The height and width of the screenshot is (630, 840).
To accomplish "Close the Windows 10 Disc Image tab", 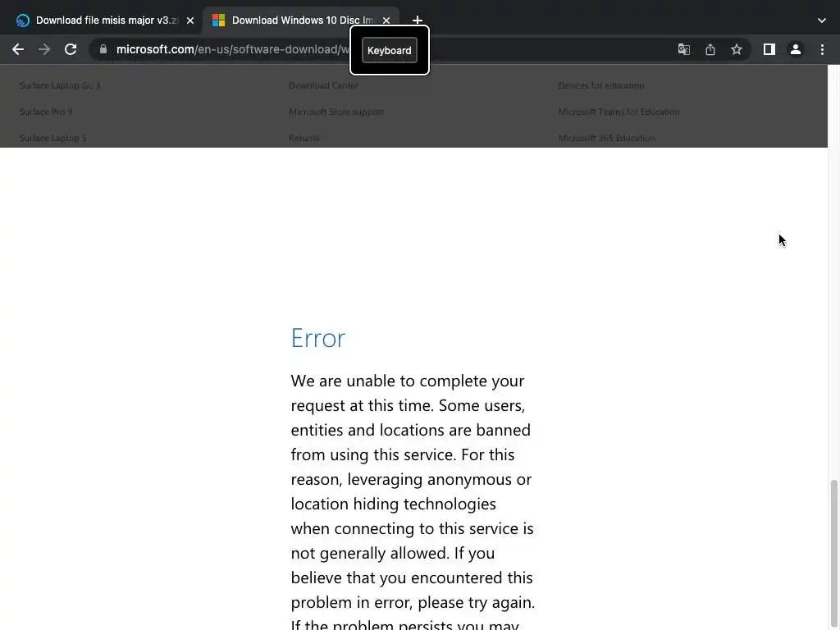I will (x=386, y=21).
